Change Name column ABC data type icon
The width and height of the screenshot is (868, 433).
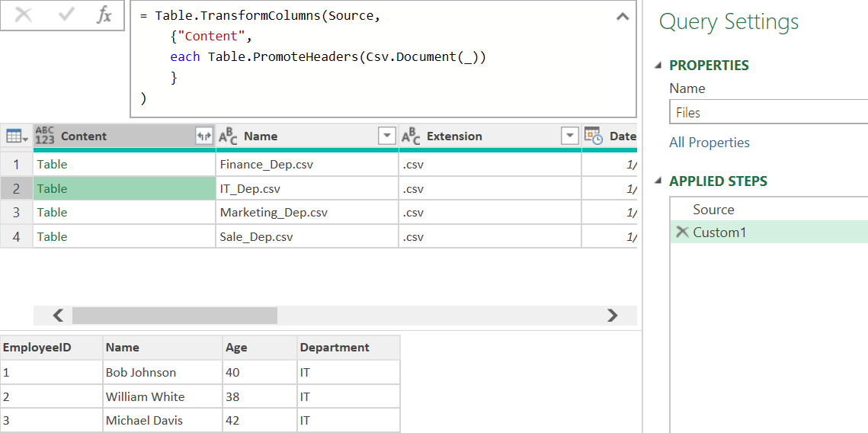[228, 136]
